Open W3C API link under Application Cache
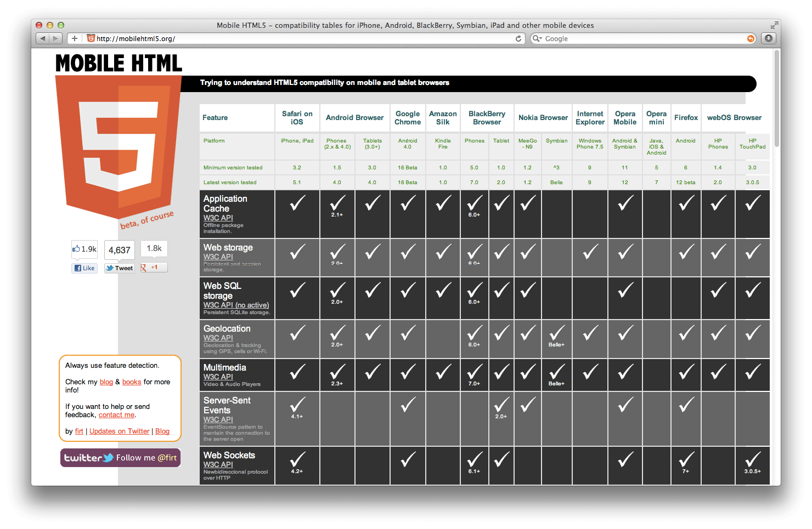The height and width of the screenshot is (529, 812). pyautogui.click(x=218, y=218)
